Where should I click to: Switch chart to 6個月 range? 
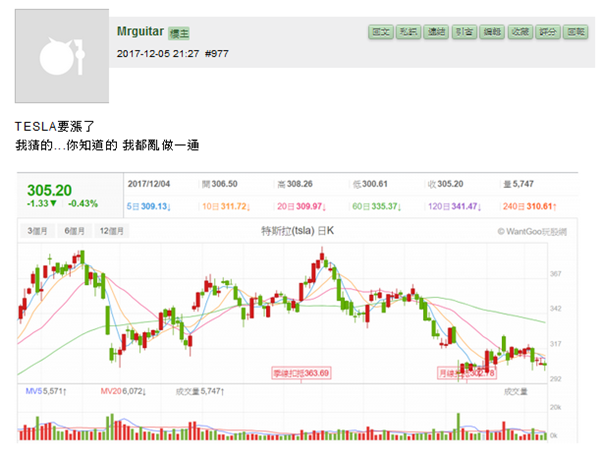pyautogui.click(x=74, y=231)
